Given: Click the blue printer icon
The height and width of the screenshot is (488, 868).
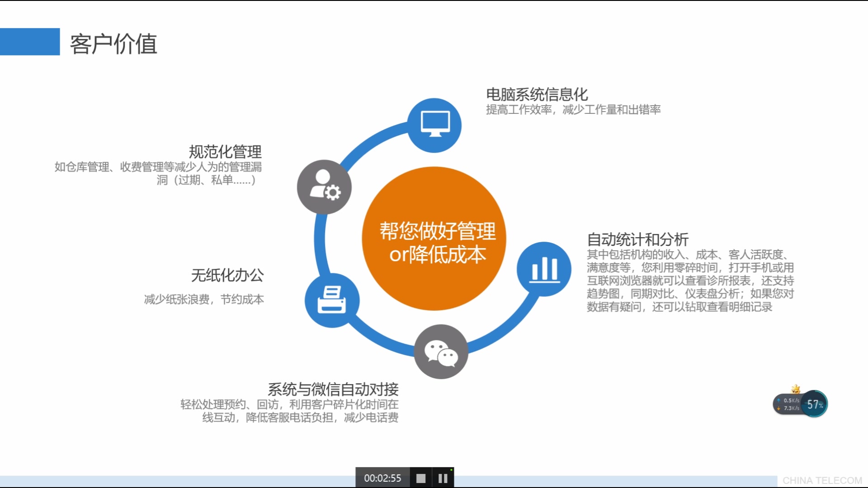Looking at the screenshot, I should tap(332, 300).
